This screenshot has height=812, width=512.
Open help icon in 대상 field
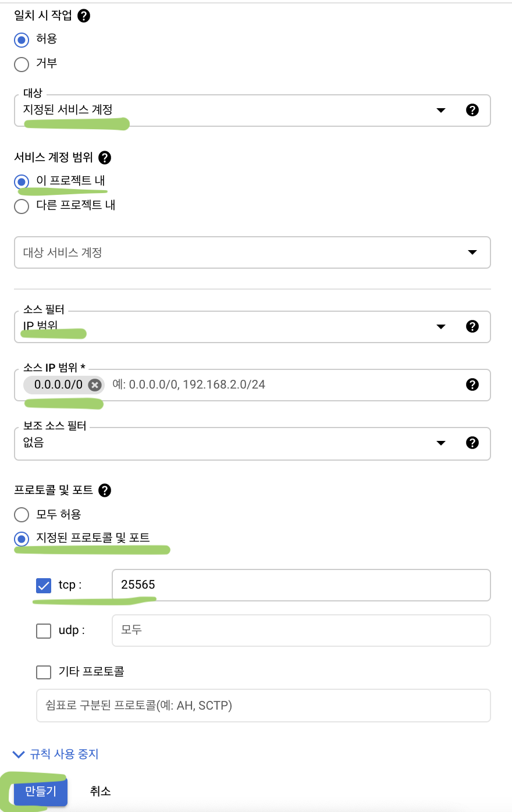pos(472,110)
